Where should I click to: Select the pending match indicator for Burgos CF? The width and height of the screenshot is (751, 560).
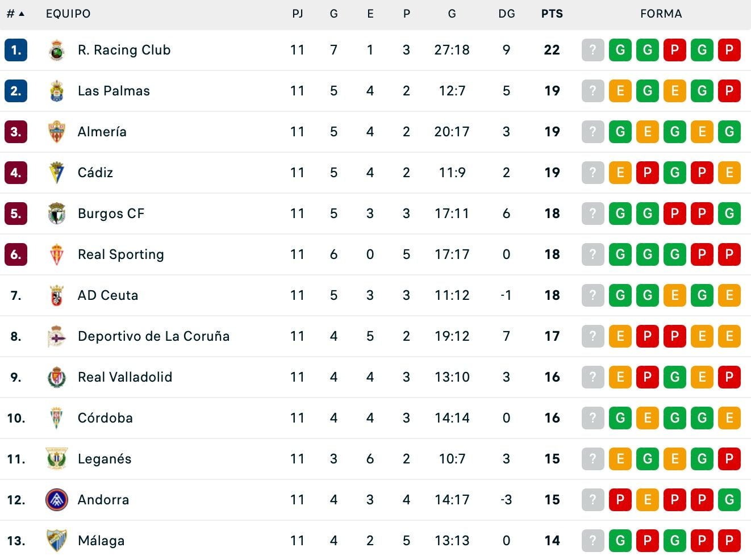(593, 214)
